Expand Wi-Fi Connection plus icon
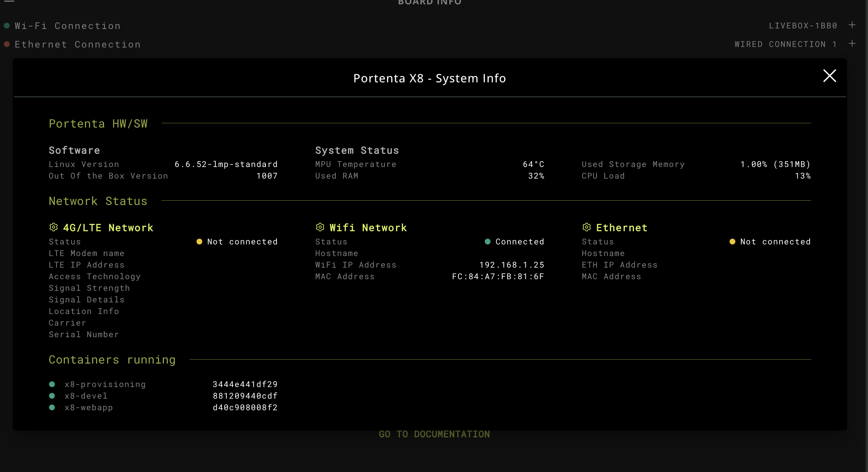The image size is (868, 472). 852,25
